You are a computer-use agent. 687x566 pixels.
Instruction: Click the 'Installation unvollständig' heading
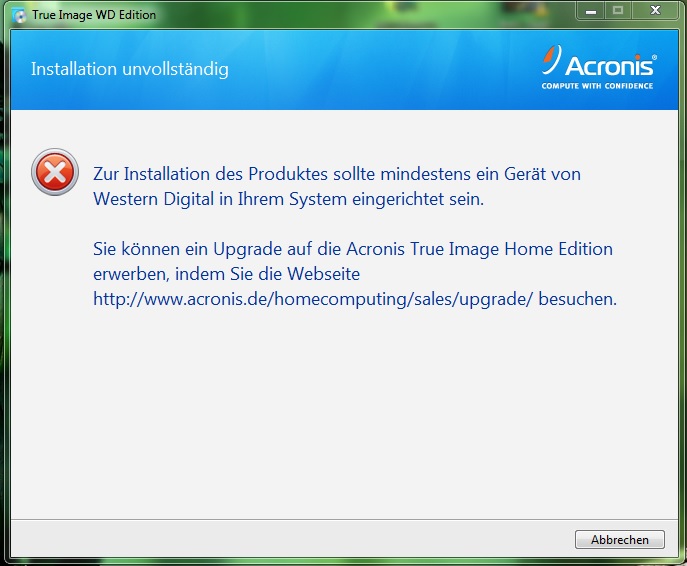pyautogui.click(x=130, y=69)
